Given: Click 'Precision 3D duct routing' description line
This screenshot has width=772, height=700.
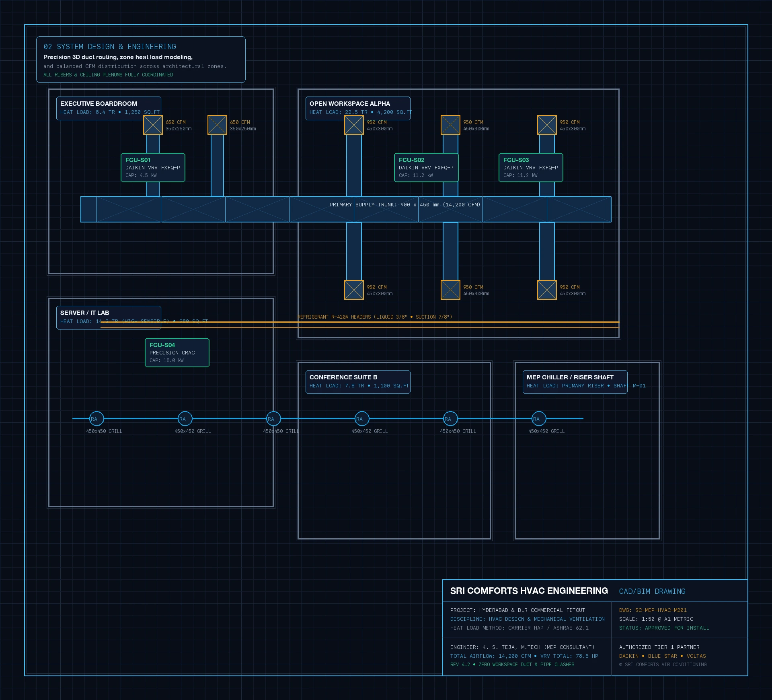Looking at the screenshot, I should [x=118, y=57].
